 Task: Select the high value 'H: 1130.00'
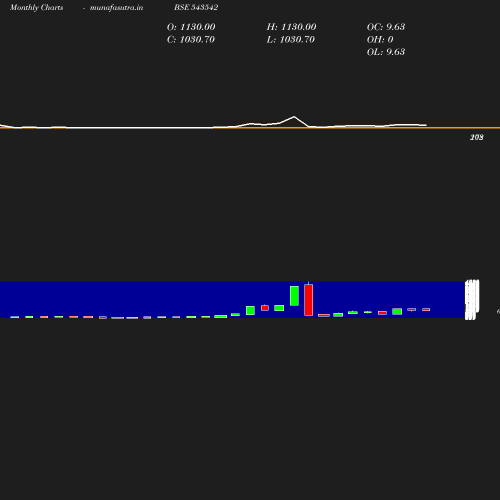coord(291,27)
